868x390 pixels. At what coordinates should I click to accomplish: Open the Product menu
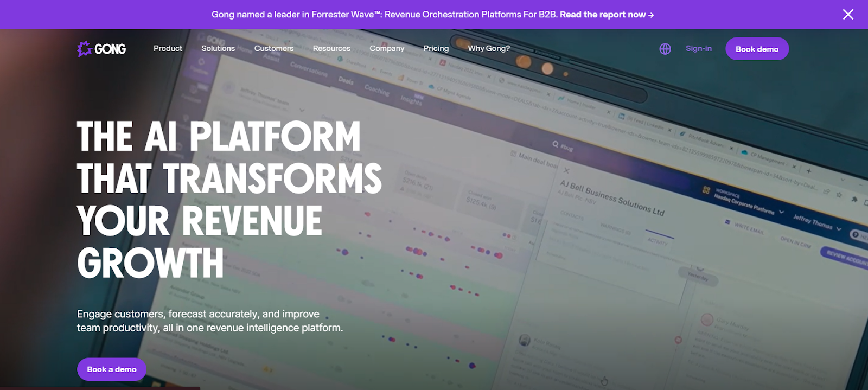click(x=168, y=48)
